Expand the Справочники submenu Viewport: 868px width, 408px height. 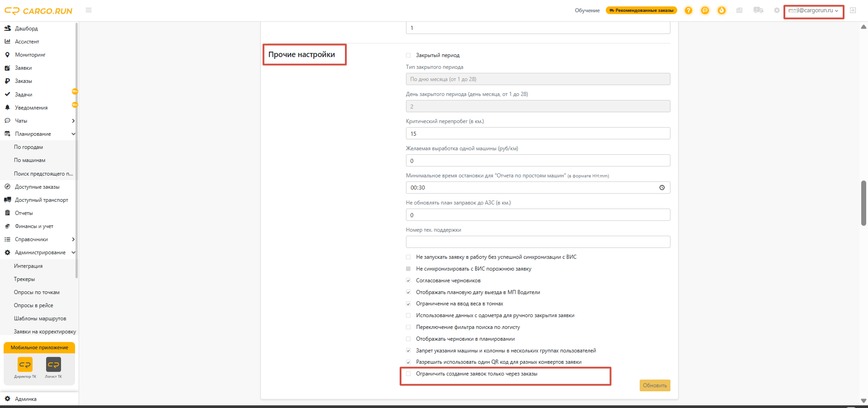pos(73,239)
